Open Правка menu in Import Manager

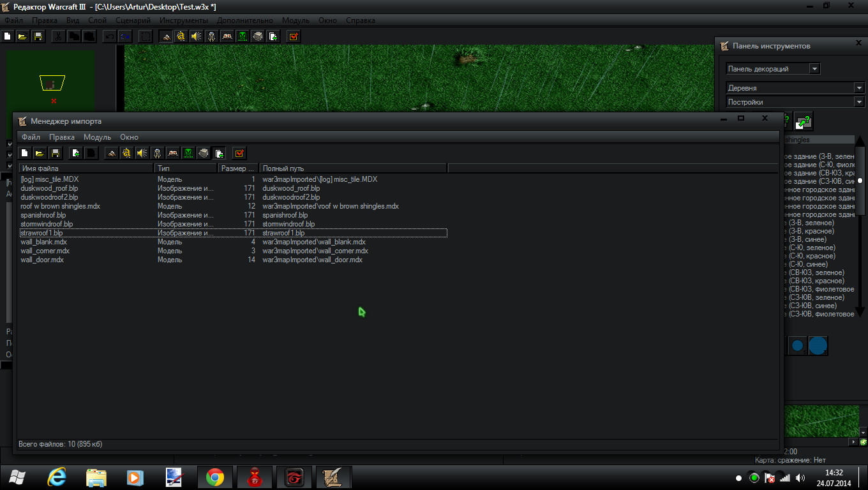[x=62, y=137]
